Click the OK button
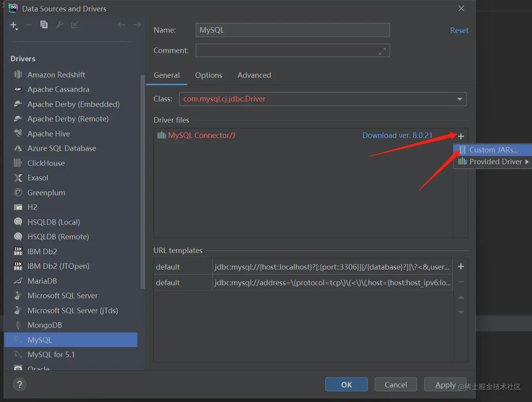 (346, 385)
